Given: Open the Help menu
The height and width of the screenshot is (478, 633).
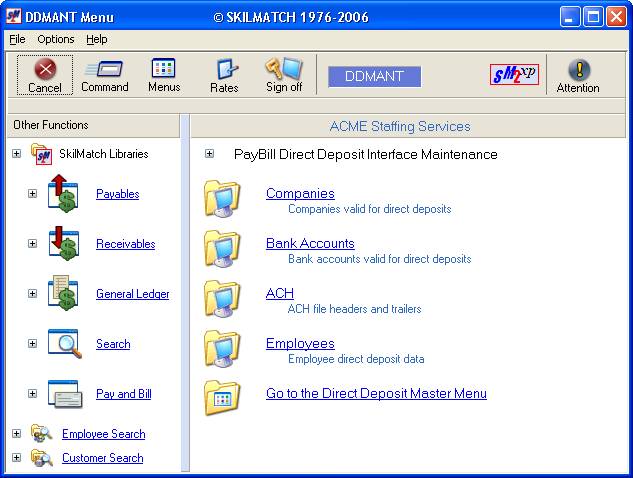Looking at the screenshot, I should 96,39.
